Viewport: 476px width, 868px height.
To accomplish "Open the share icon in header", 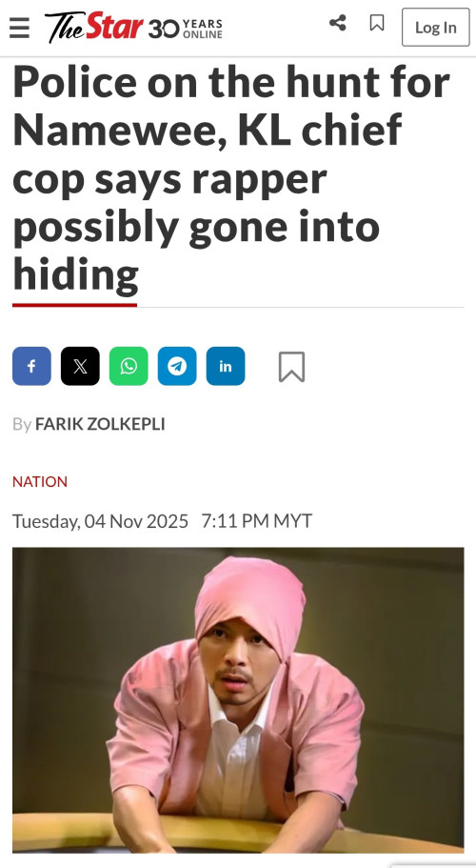I will 337,23.
